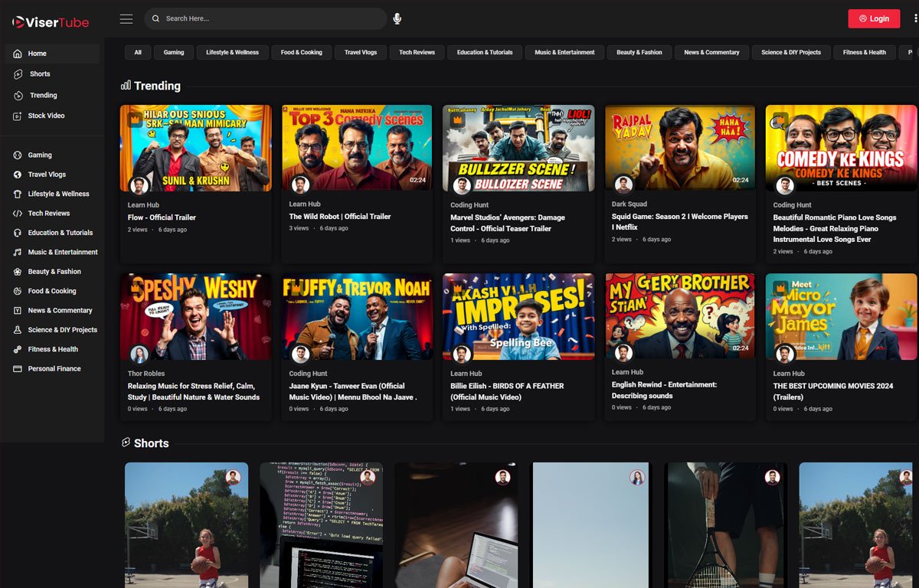Click the hamburger menu icon

126,18
